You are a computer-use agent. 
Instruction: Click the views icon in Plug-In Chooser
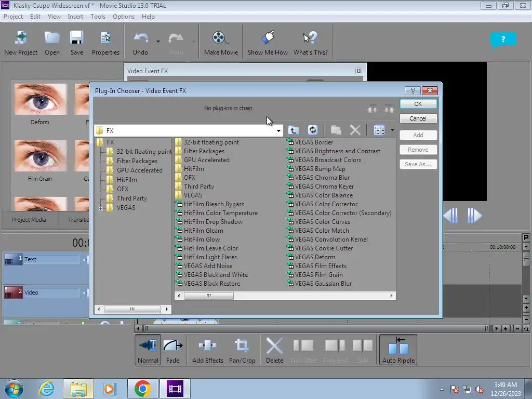point(379,130)
